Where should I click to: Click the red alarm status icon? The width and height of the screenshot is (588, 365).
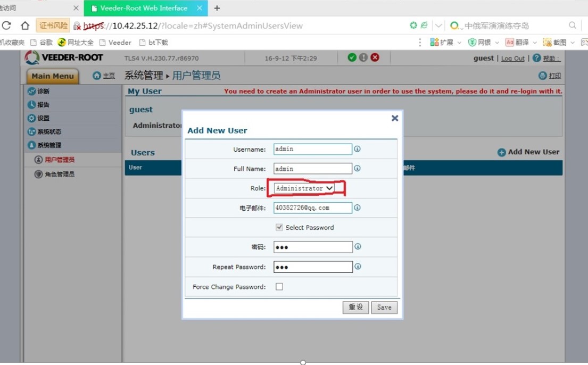[x=375, y=57]
